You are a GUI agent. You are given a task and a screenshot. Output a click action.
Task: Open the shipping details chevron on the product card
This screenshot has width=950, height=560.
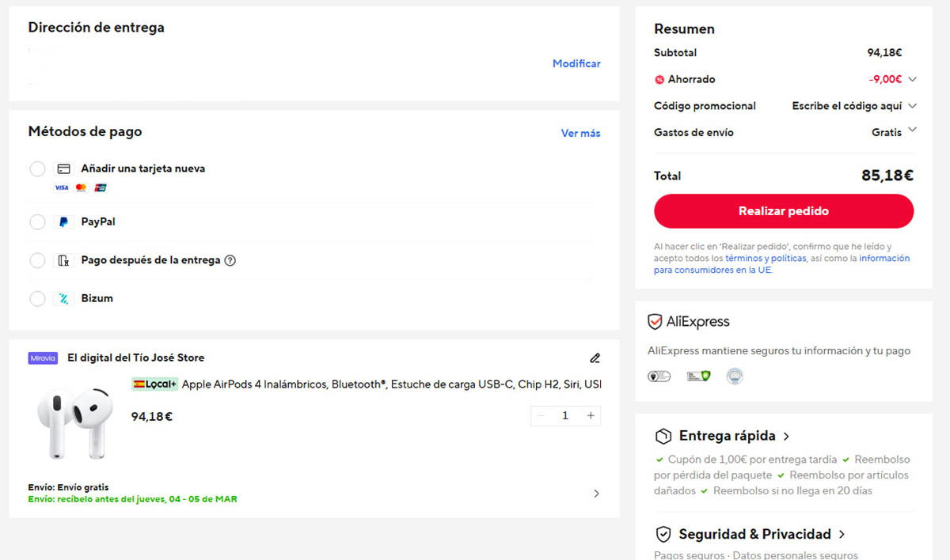click(596, 493)
